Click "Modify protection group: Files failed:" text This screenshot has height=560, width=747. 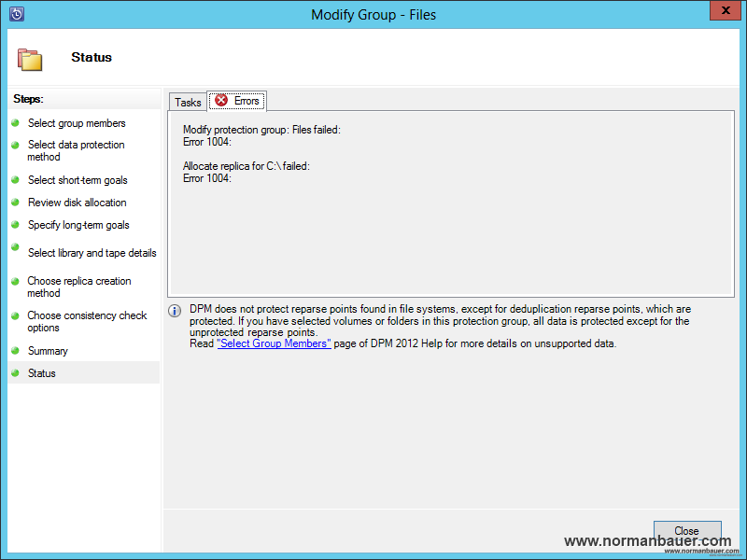pos(261,130)
